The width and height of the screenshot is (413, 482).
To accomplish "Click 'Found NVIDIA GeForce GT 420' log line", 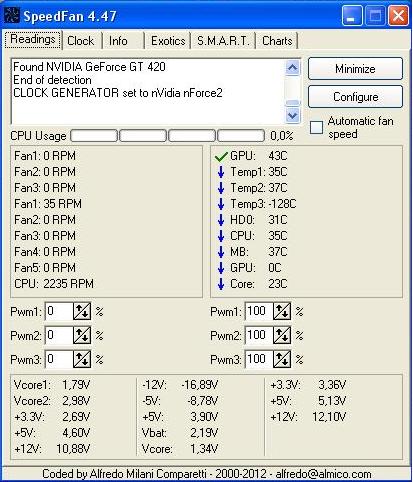I will (89, 67).
